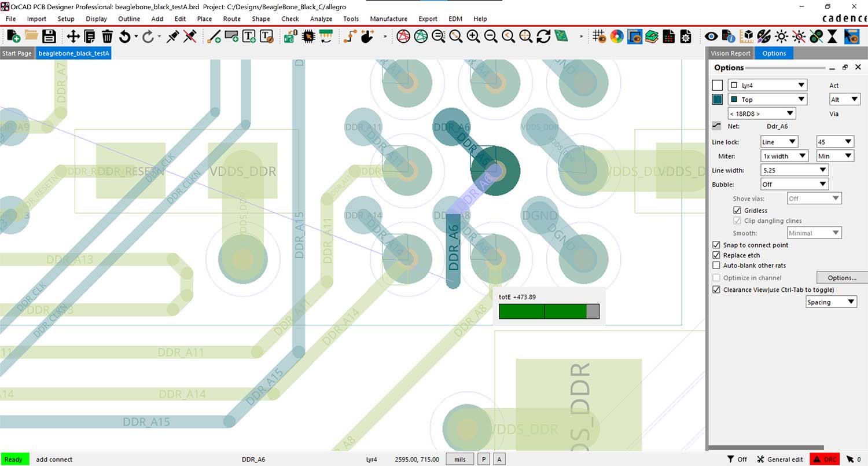The image size is (868, 466).
Task: Open the Line width 5.25 dropdown
Action: (x=795, y=170)
